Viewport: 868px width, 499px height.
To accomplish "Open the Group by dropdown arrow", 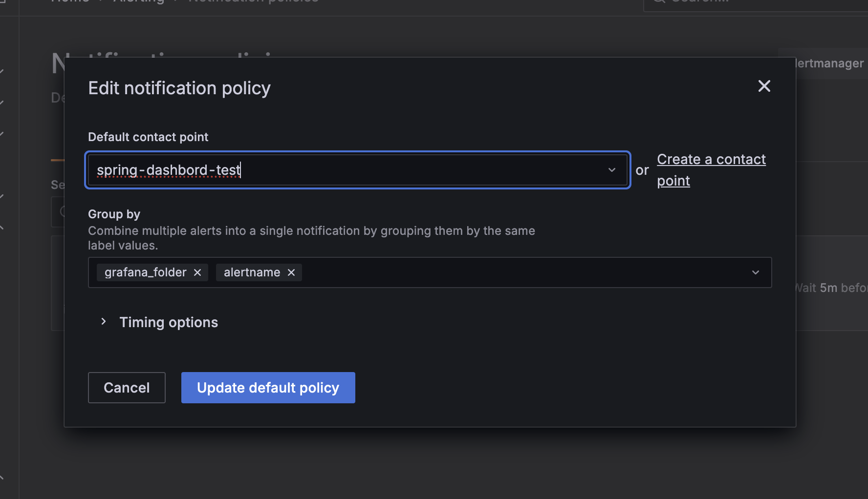I will point(755,272).
